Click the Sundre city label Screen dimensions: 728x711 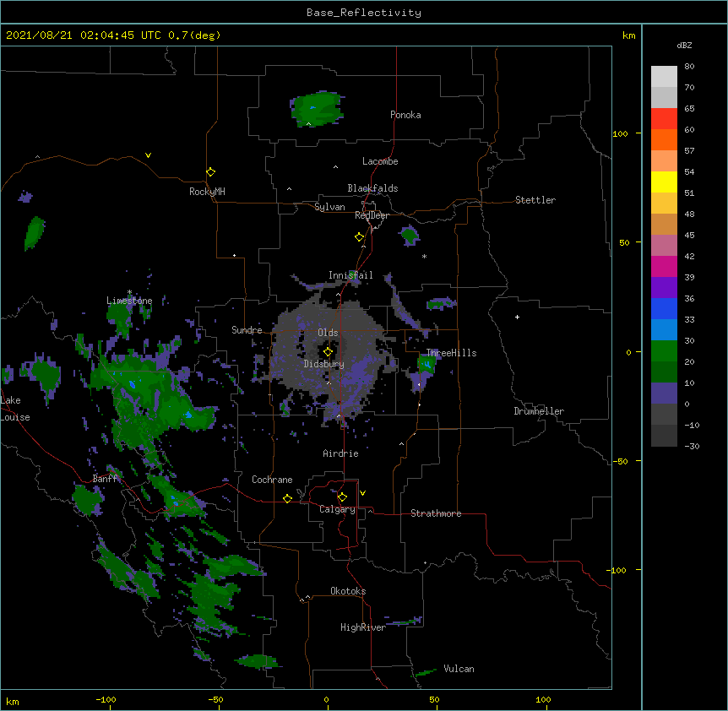[x=247, y=330]
